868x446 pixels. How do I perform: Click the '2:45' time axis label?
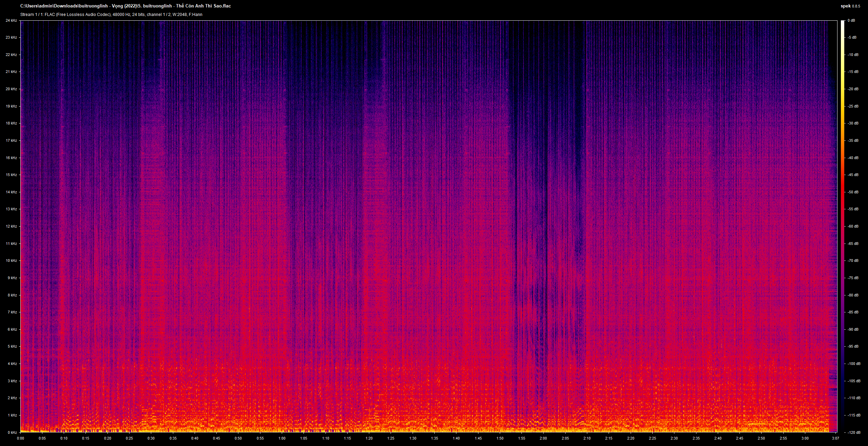click(739, 438)
